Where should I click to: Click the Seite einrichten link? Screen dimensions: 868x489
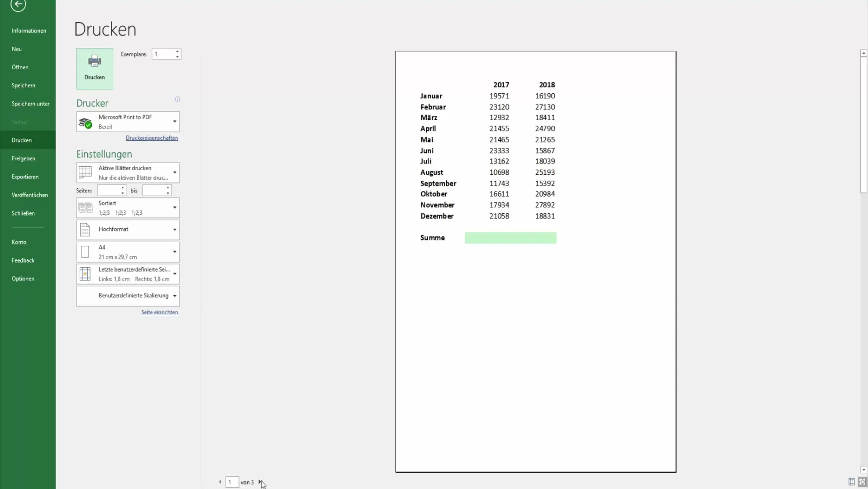coord(160,312)
